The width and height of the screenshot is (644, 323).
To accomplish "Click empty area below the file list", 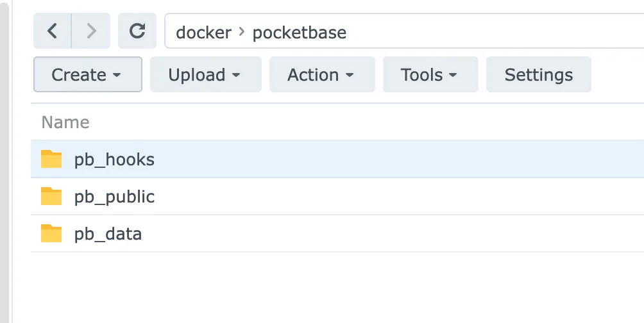I will 321,288.
